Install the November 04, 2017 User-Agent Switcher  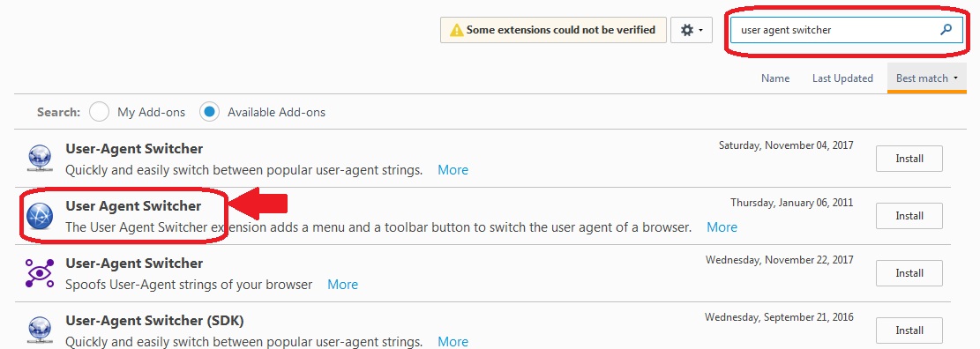909,159
